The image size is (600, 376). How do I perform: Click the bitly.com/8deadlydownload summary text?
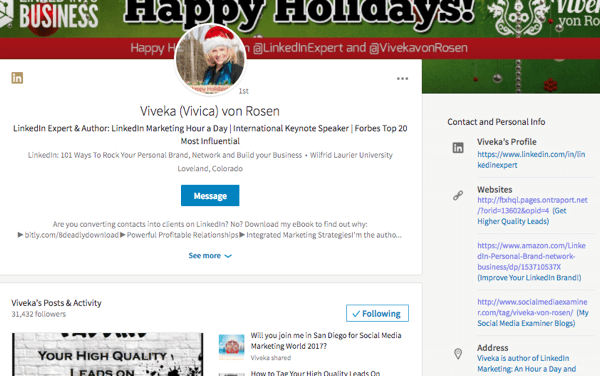(x=72, y=235)
